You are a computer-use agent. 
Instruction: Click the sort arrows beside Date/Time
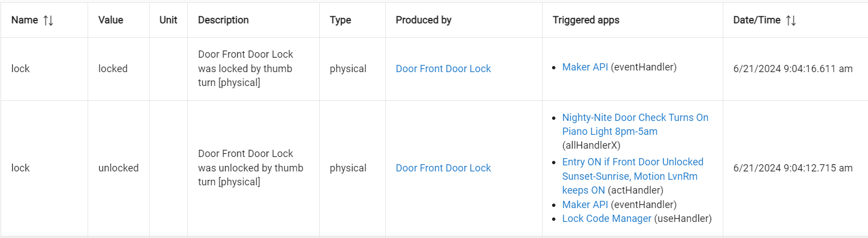pyautogui.click(x=791, y=20)
